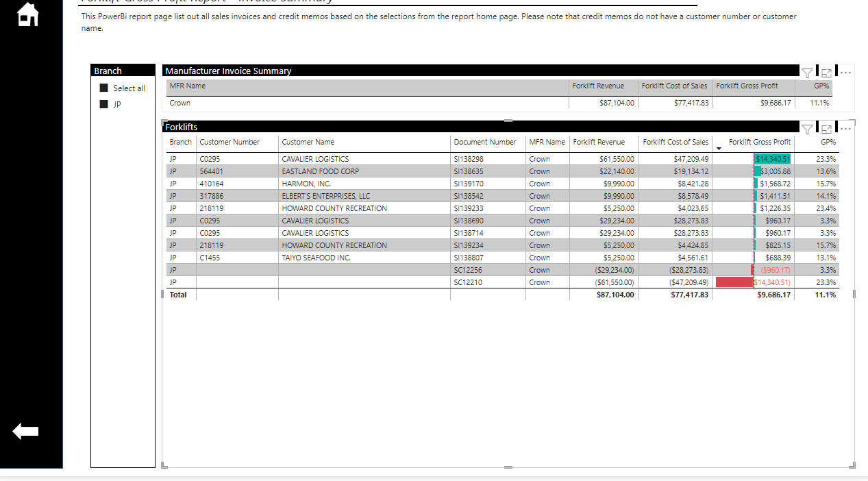Sort Forklifts table by Customer Number header
868x481 pixels.
pyautogui.click(x=230, y=142)
